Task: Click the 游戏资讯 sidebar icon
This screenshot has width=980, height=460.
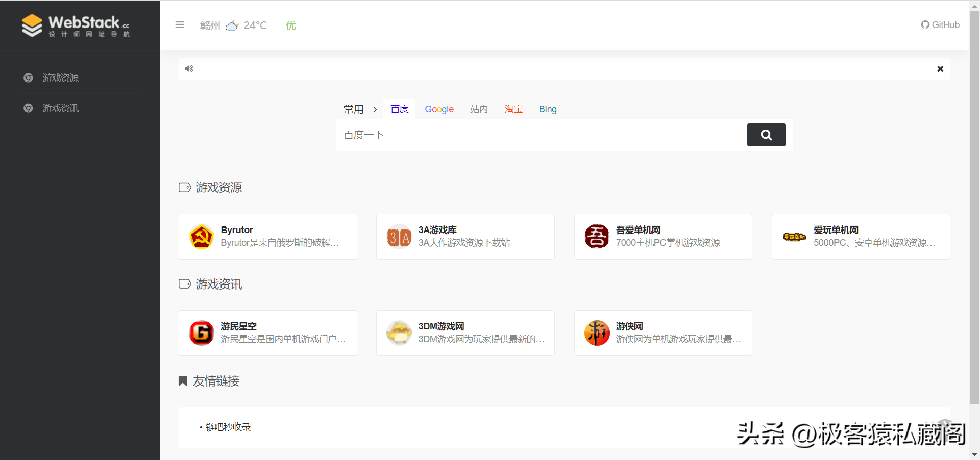Action: [x=29, y=108]
